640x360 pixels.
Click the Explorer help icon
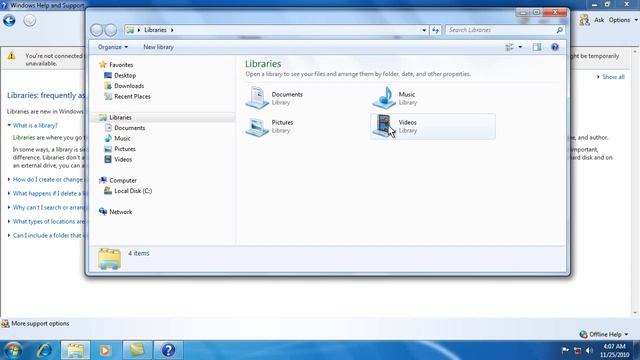pos(555,47)
